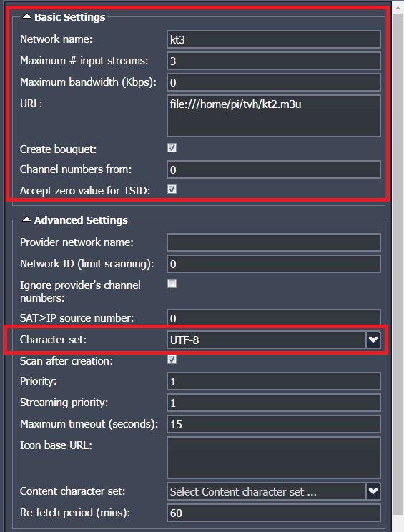This screenshot has width=404, height=532.
Task: Edit the Streaming priority field
Action: (x=273, y=403)
